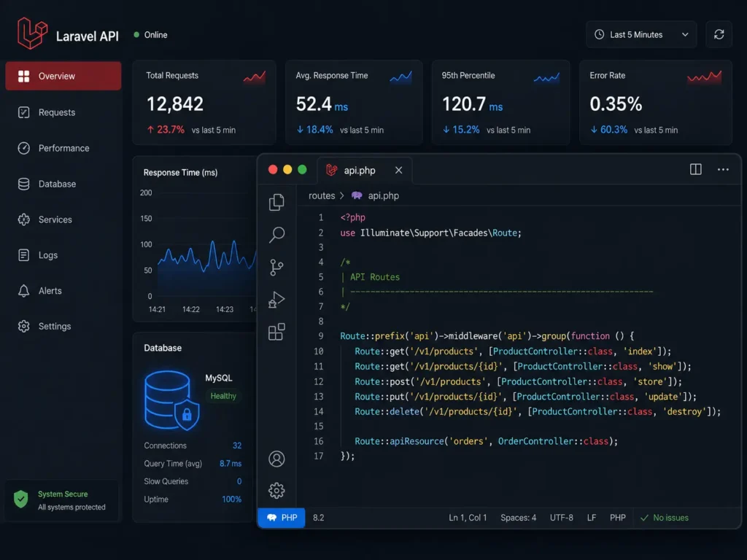Viewport: 747px width, 560px height.
Task: Refresh the dashboard data
Action: click(719, 34)
